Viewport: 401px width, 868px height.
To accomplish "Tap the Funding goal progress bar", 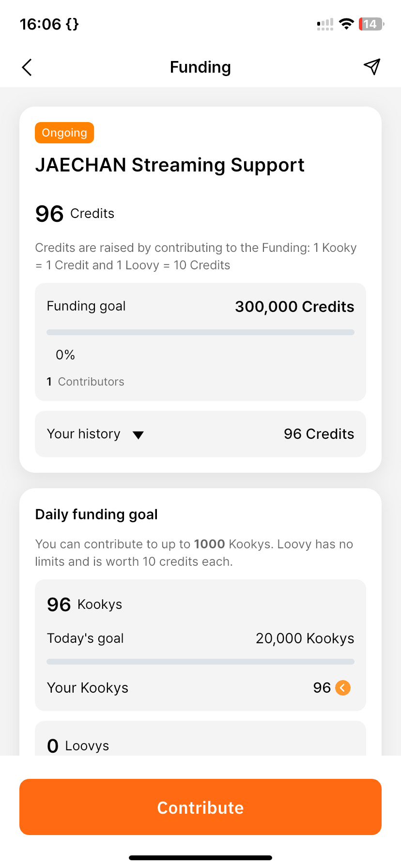I will 200,332.
